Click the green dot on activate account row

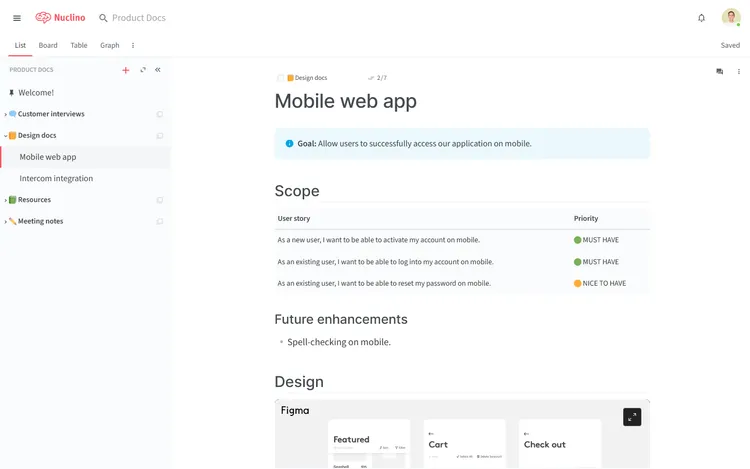tap(577, 240)
